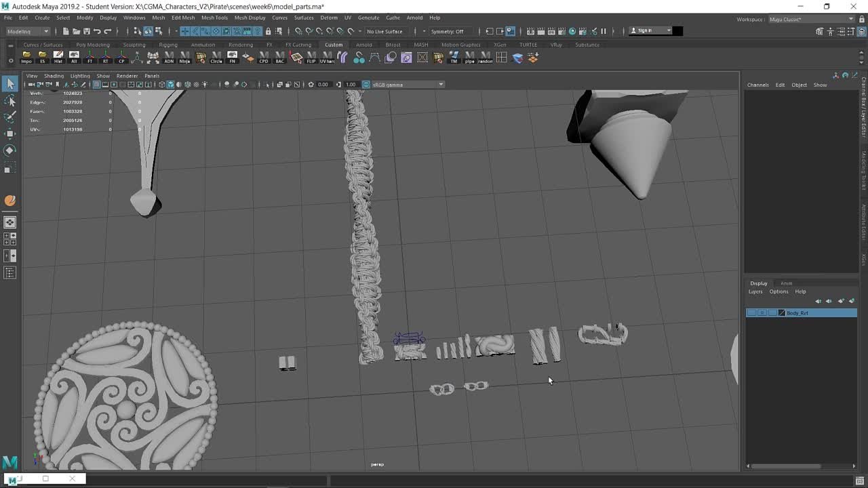Choose the Lasso select tool
The height and width of the screenshot is (488, 868).
10,101
